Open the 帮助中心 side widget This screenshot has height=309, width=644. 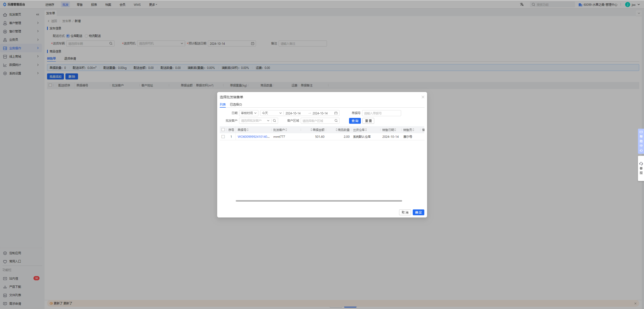[x=641, y=141]
